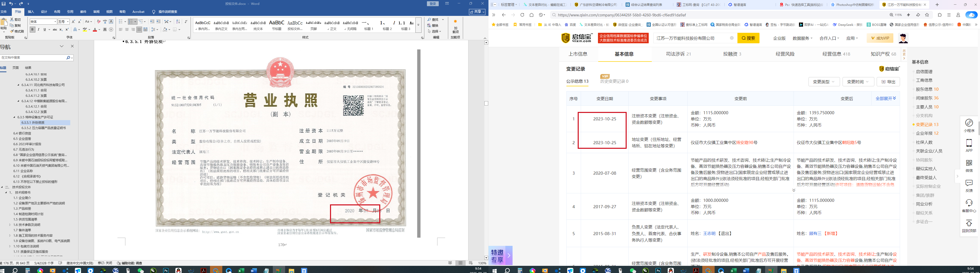Apply strikethrough formatting in Word
980x273 pixels.
pyautogui.click(x=55, y=30)
